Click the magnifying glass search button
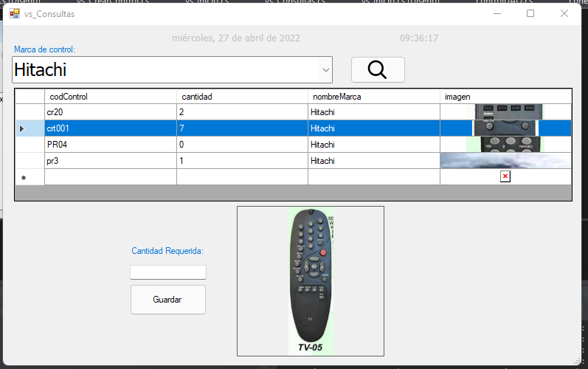 [x=378, y=70]
